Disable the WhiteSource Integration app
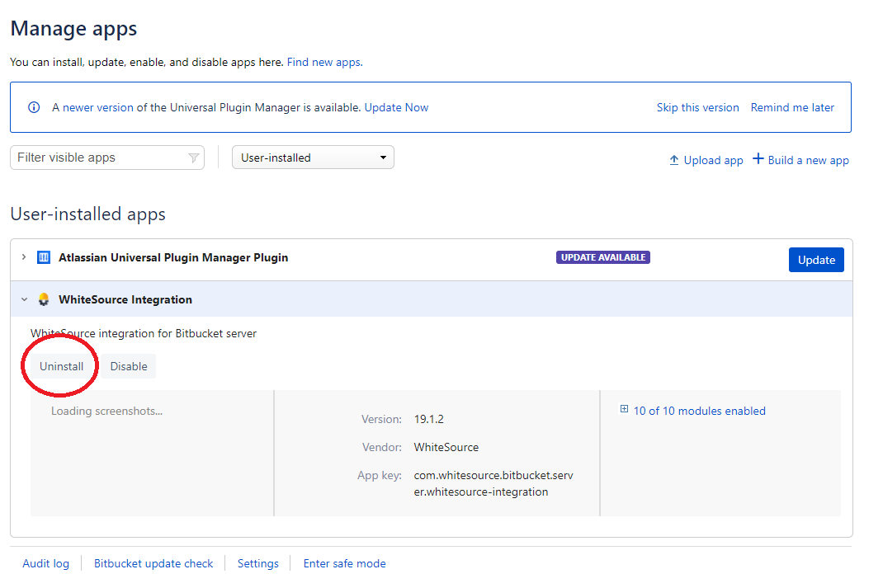The width and height of the screenshot is (883, 588). tap(129, 366)
